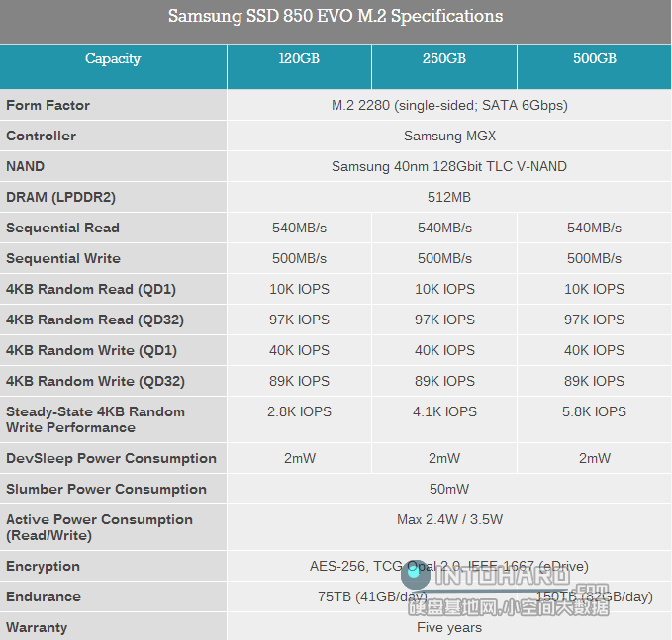
Task: Click '500MB/s' in the 120GB column
Action: click(299, 259)
